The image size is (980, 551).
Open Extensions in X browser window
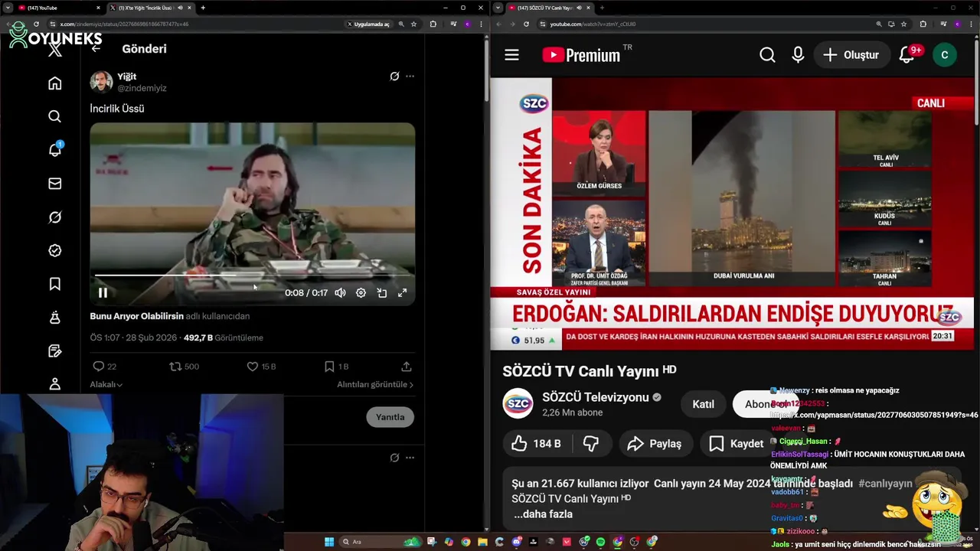(x=433, y=24)
